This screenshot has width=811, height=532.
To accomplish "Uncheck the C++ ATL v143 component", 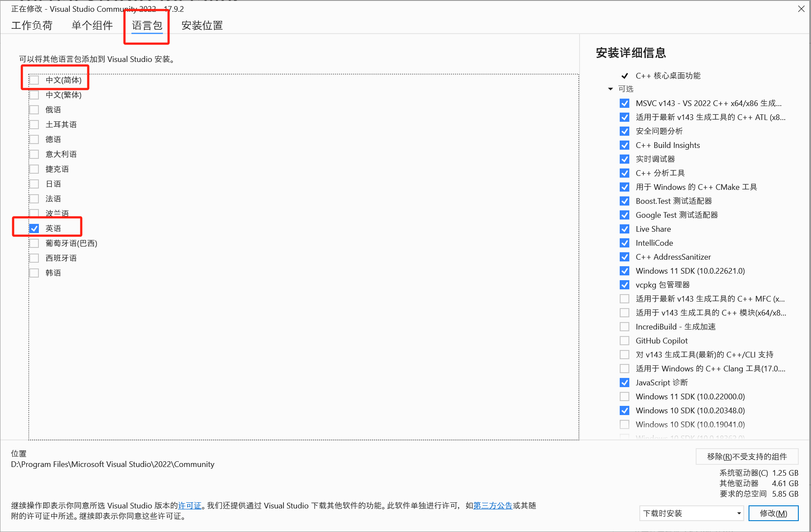I will pyautogui.click(x=625, y=117).
